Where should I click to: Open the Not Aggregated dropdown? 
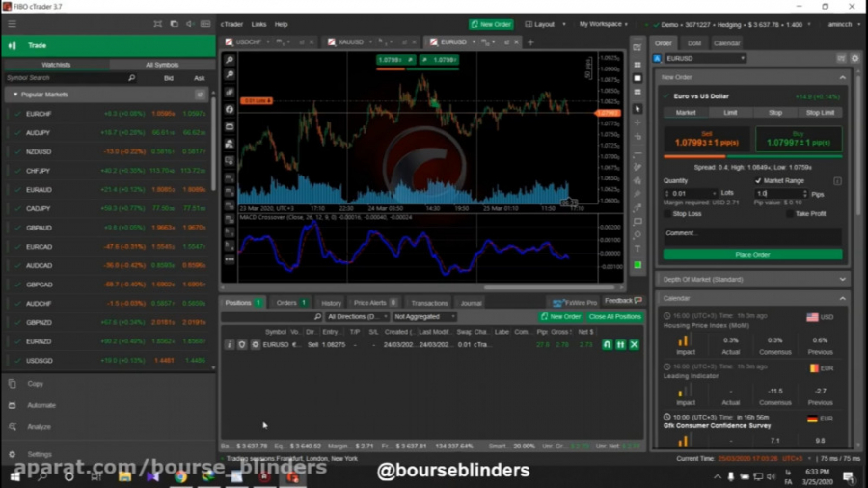pos(424,317)
